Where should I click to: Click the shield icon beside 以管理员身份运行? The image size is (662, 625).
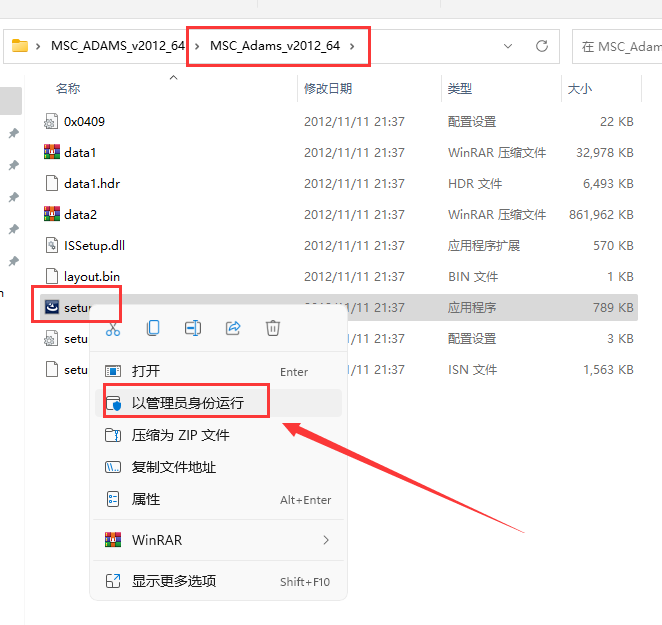[113, 403]
